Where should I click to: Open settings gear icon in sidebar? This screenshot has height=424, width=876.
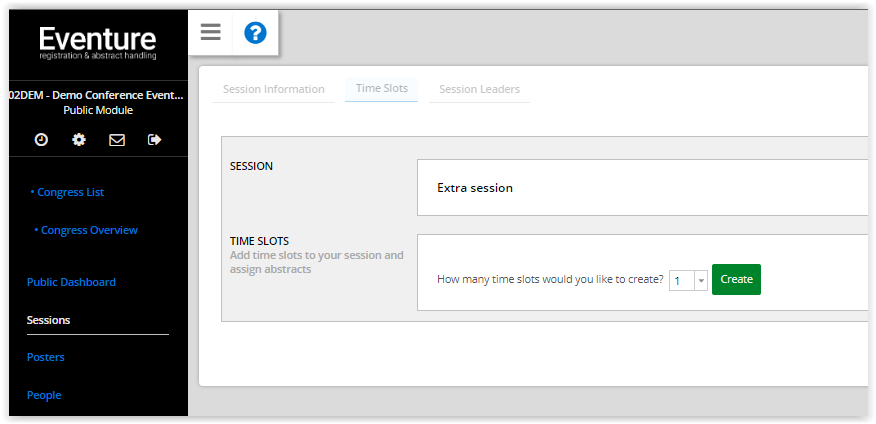[x=79, y=140]
